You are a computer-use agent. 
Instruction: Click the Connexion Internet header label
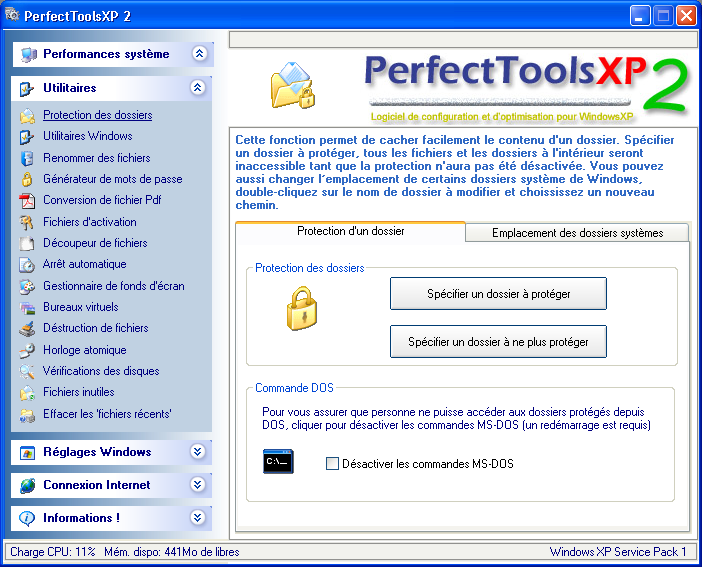pos(97,485)
